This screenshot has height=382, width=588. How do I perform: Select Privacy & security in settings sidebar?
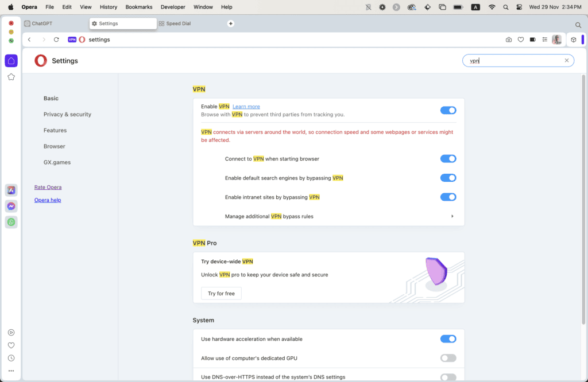pos(67,114)
